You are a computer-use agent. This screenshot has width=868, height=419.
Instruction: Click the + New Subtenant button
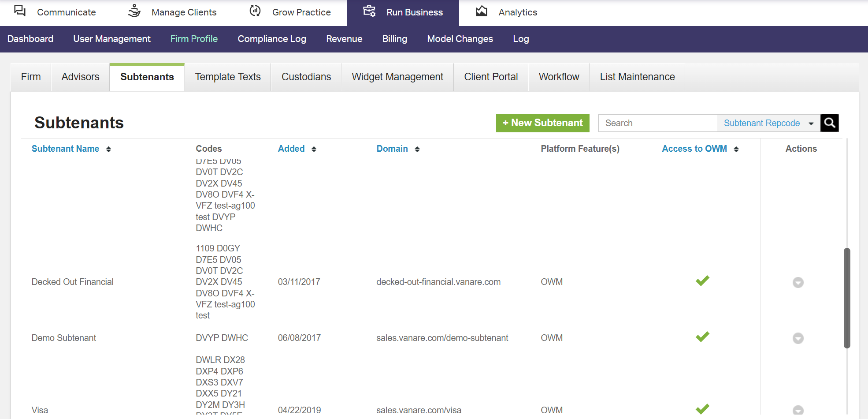[x=542, y=123]
